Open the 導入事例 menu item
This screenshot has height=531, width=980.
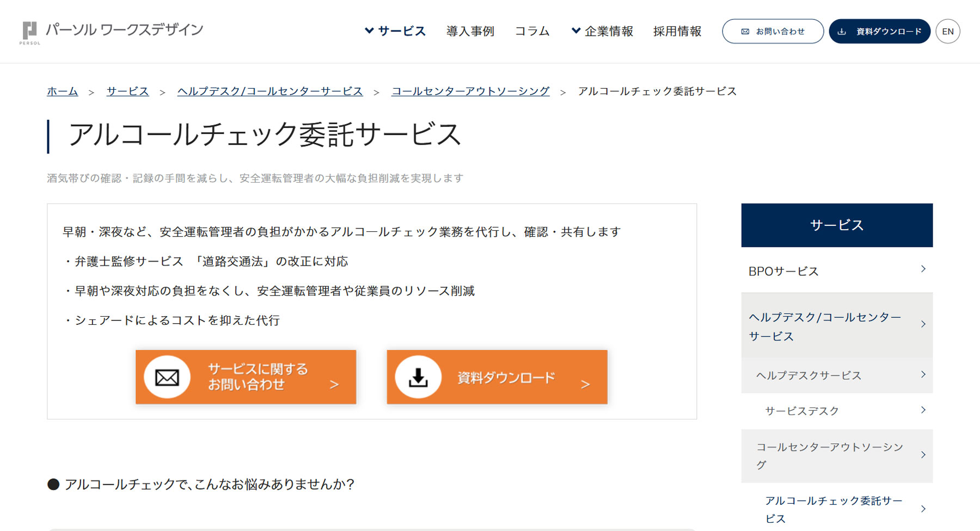coord(470,31)
